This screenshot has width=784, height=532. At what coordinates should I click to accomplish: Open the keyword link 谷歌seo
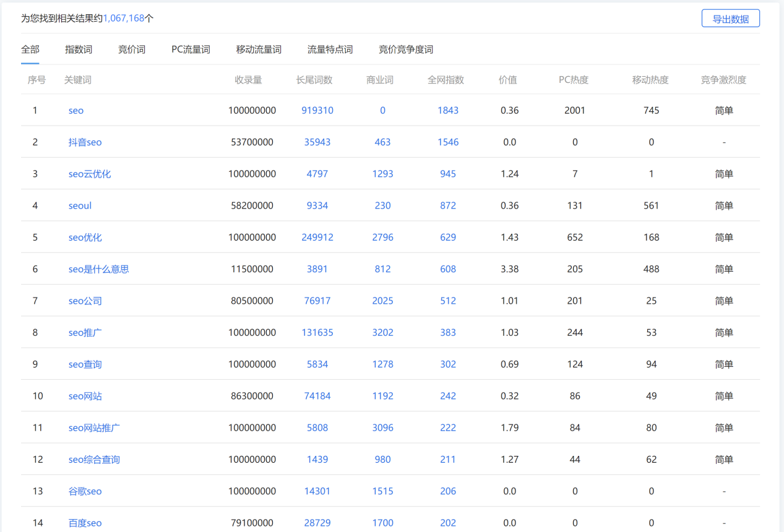[85, 491]
